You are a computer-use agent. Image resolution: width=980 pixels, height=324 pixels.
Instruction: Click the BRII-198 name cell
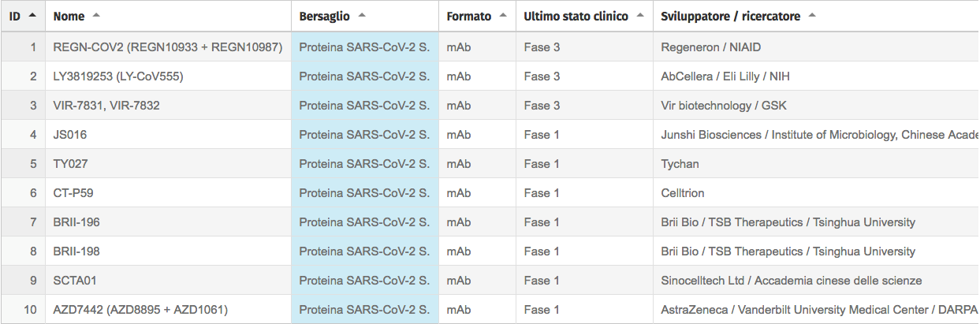76,251
